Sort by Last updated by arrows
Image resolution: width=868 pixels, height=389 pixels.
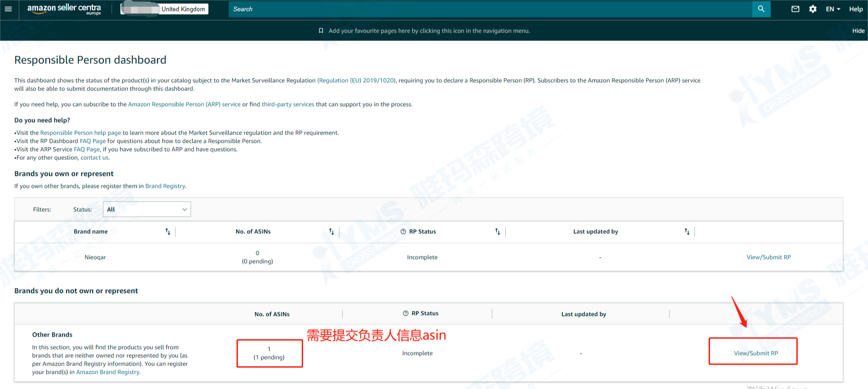point(687,231)
